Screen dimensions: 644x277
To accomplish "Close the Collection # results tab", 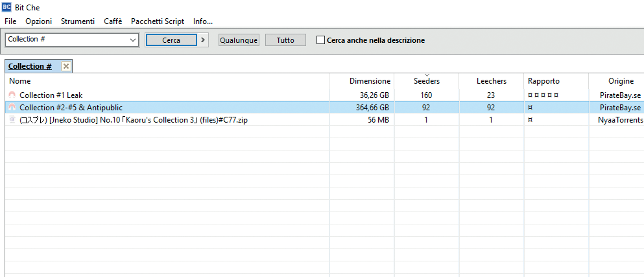I will click(66, 66).
